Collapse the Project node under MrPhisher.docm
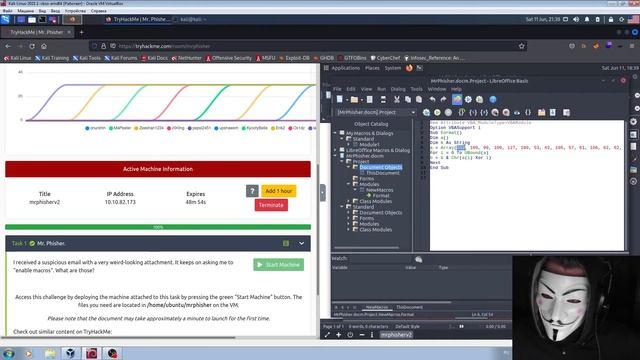Viewport: 640px width, 360px height. click(x=342, y=162)
